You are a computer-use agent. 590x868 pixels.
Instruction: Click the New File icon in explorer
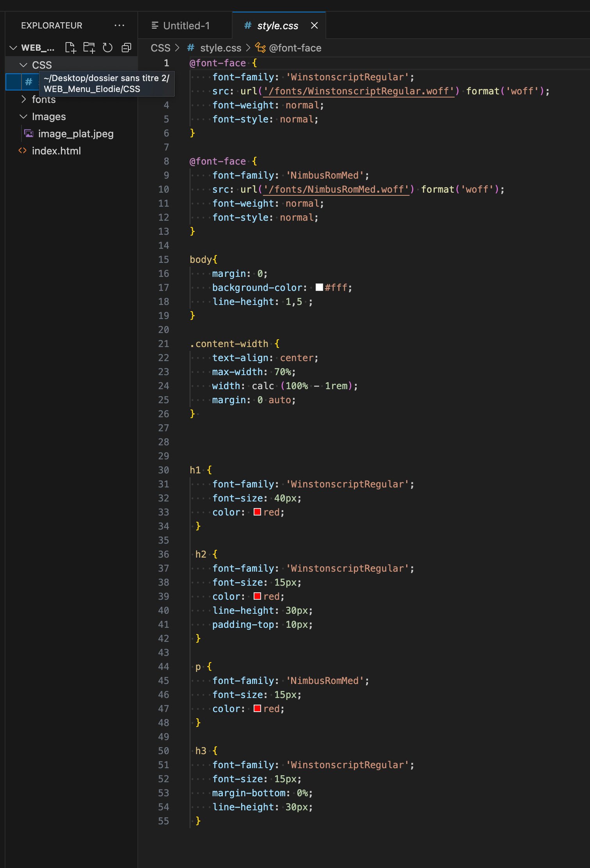[x=70, y=48]
